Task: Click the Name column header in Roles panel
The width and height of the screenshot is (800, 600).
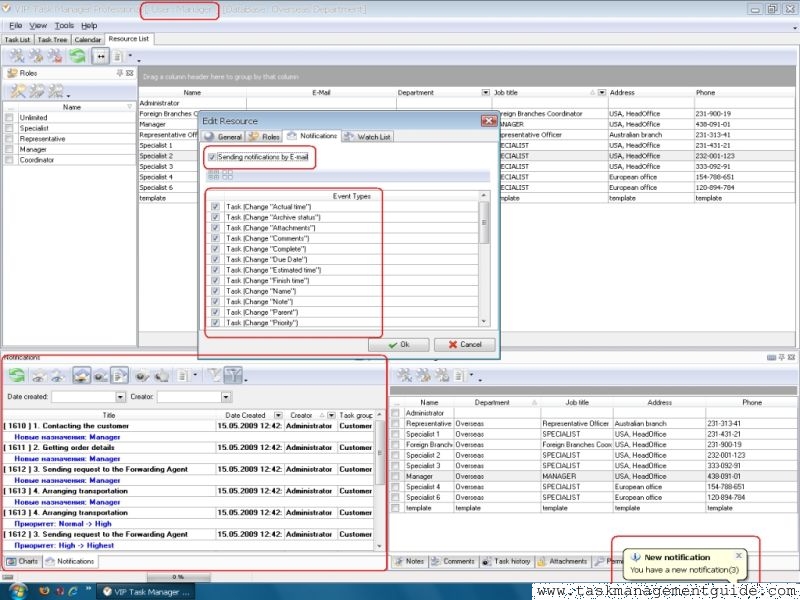Action: coord(71,107)
